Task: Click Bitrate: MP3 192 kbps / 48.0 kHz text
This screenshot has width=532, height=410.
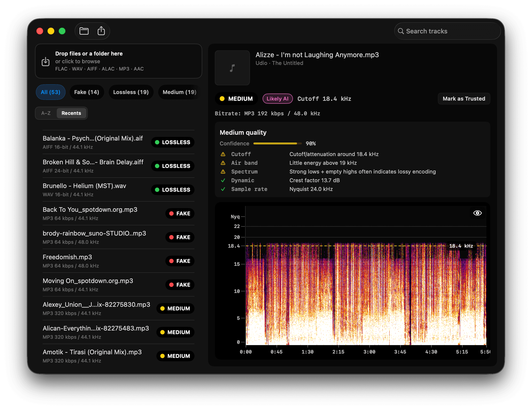Action: click(267, 113)
